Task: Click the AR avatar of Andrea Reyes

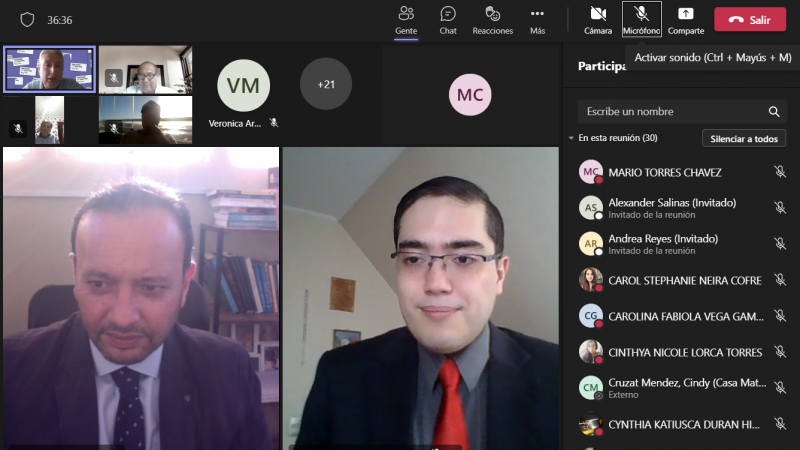Action: click(x=591, y=244)
